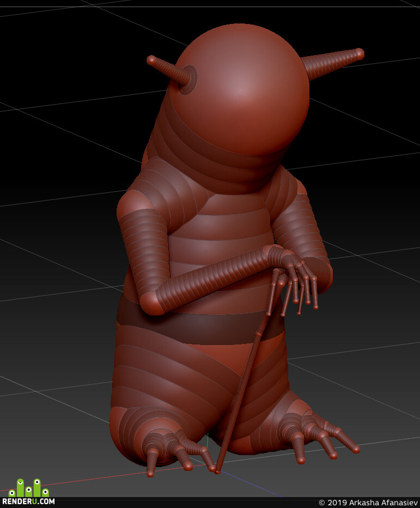The image size is (420, 508).
Task: Click the RENDERU.COM logo
Action: point(28,492)
